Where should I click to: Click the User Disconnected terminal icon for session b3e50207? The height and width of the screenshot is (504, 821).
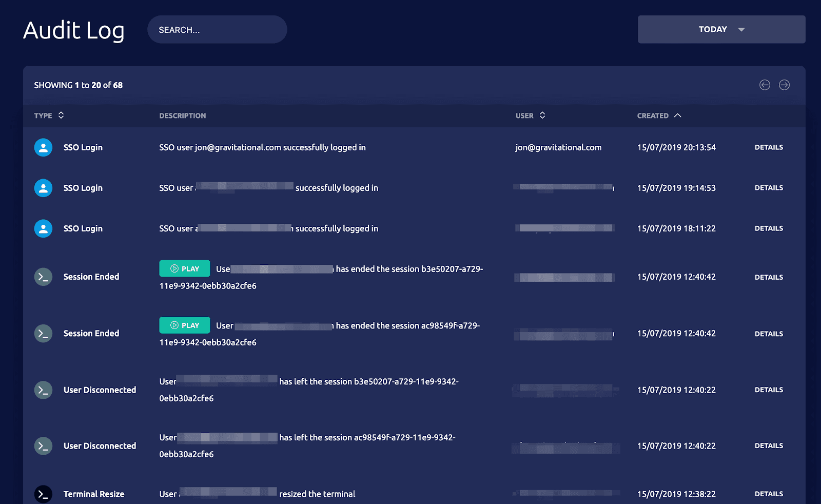click(43, 390)
